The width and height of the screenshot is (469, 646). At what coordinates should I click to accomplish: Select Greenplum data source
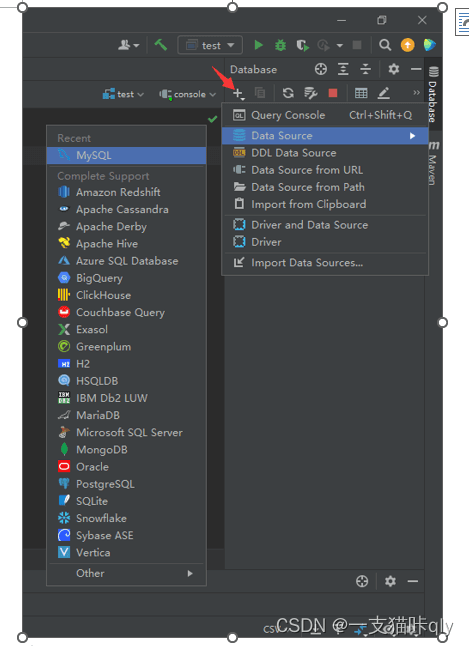click(x=127, y=347)
